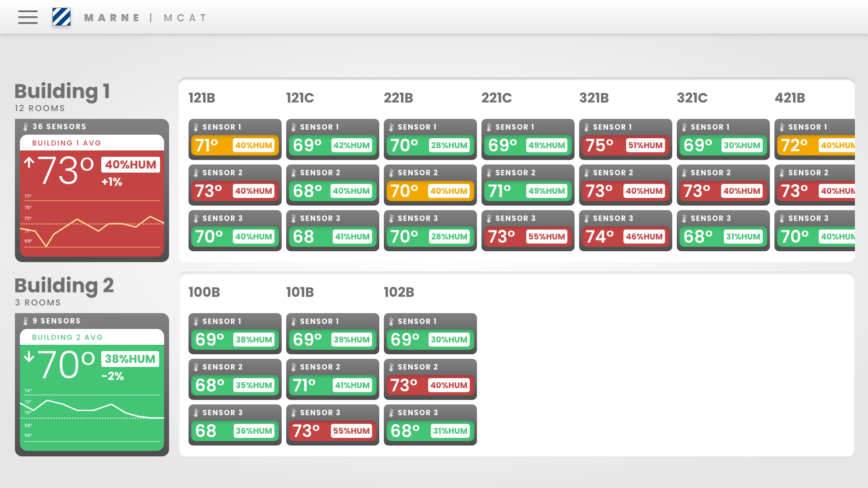Click thermometer icon on 321B Sensor 1
868x488 pixels.
[587, 127]
